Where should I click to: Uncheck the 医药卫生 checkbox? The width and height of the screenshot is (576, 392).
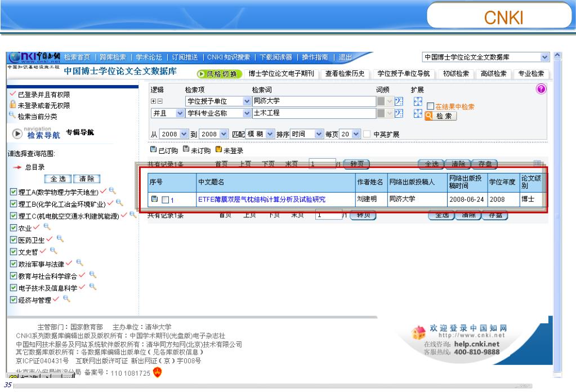13,240
